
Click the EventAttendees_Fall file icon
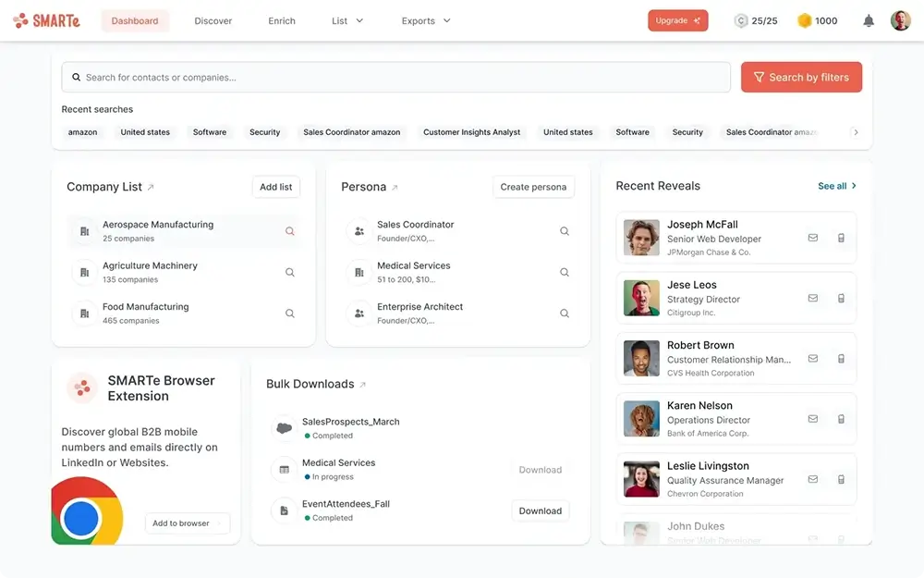point(284,510)
